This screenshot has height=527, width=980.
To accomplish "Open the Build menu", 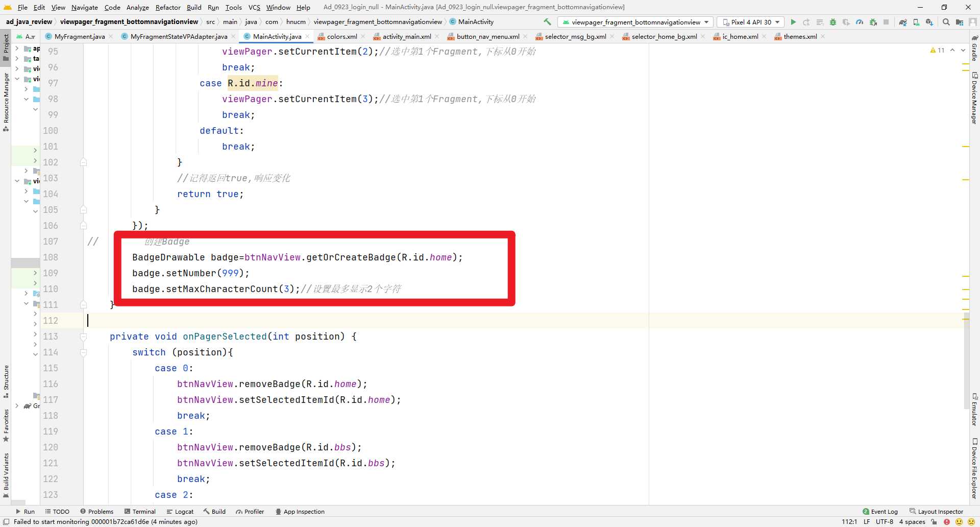I will 194,7.
